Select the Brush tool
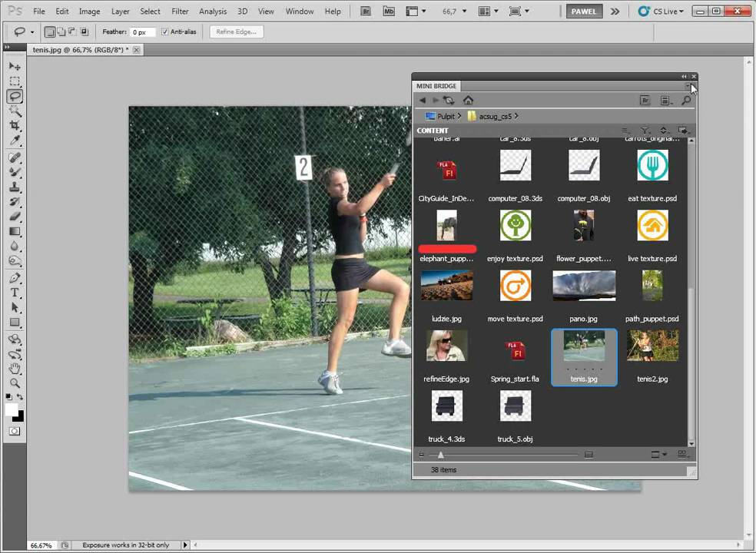Screen dimensions: 756x553 coord(15,172)
